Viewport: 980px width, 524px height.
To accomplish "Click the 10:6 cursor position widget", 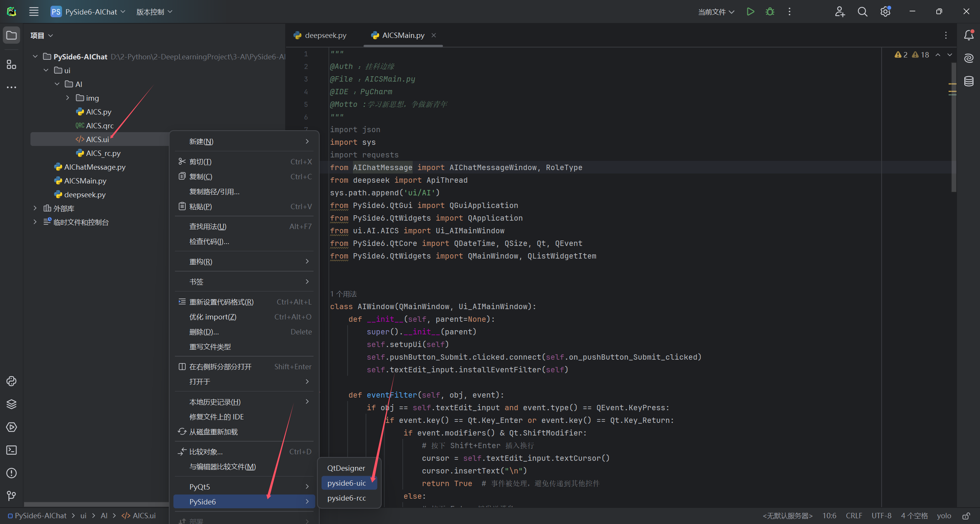I will point(829,516).
